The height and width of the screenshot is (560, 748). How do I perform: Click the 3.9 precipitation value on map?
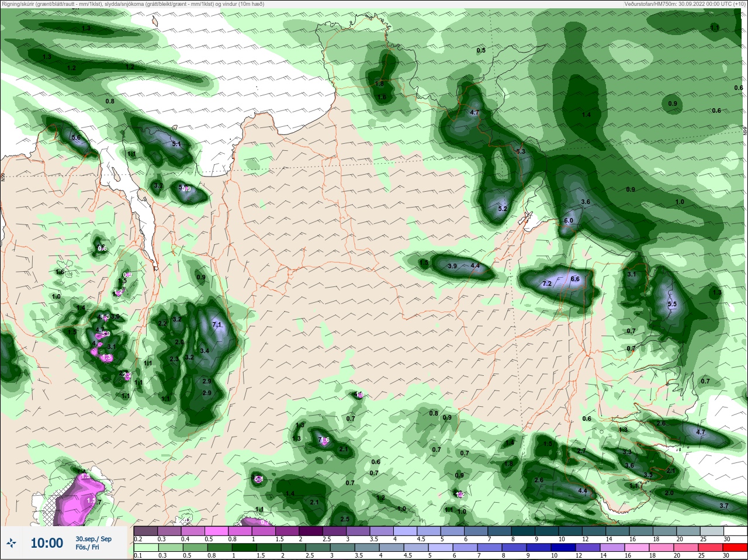452,266
